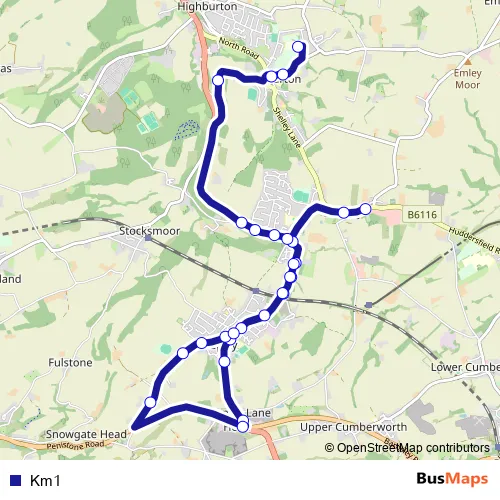Click the Km1 blue legend swatch
Image resolution: width=500 pixels, height=500 pixels.
[x=15, y=480]
